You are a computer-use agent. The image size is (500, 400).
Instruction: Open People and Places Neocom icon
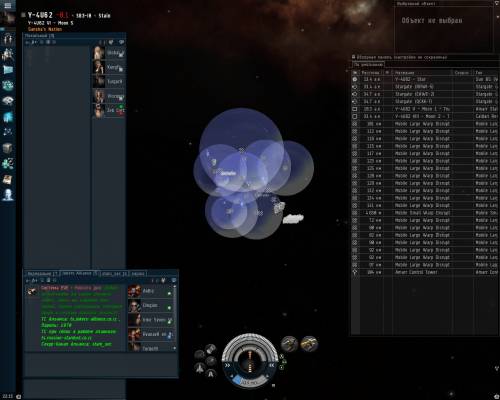click(7, 39)
